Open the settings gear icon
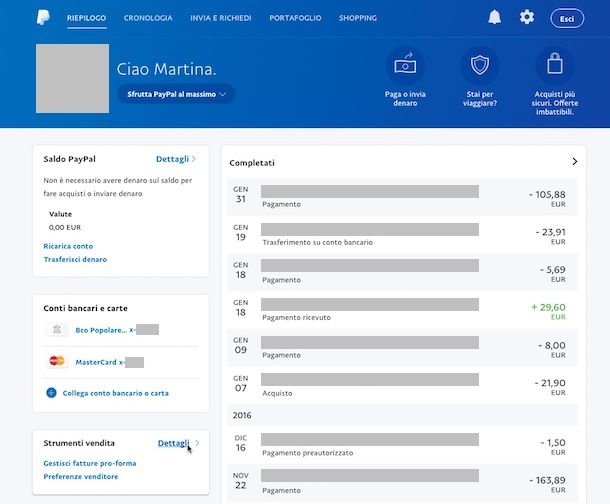The height and width of the screenshot is (504, 610). tap(527, 17)
